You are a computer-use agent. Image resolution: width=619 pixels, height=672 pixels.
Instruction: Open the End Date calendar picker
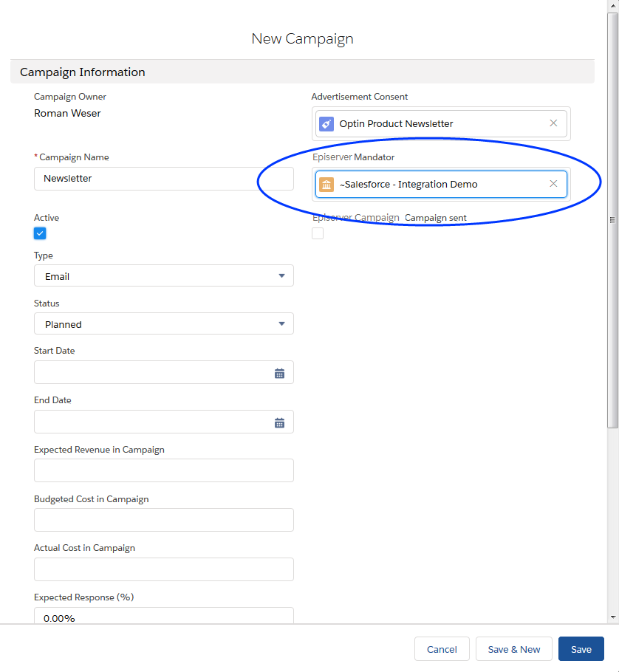(x=279, y=423)
